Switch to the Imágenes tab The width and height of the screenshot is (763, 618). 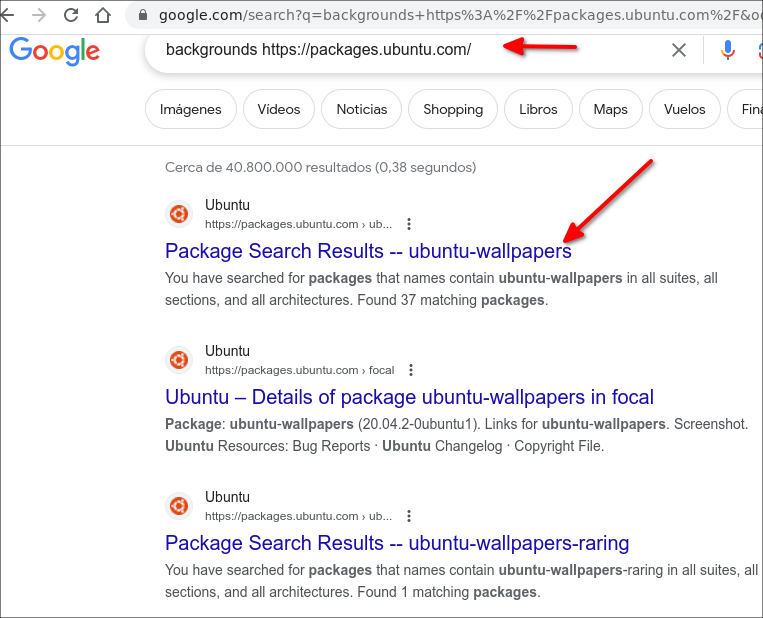(191, 109)
